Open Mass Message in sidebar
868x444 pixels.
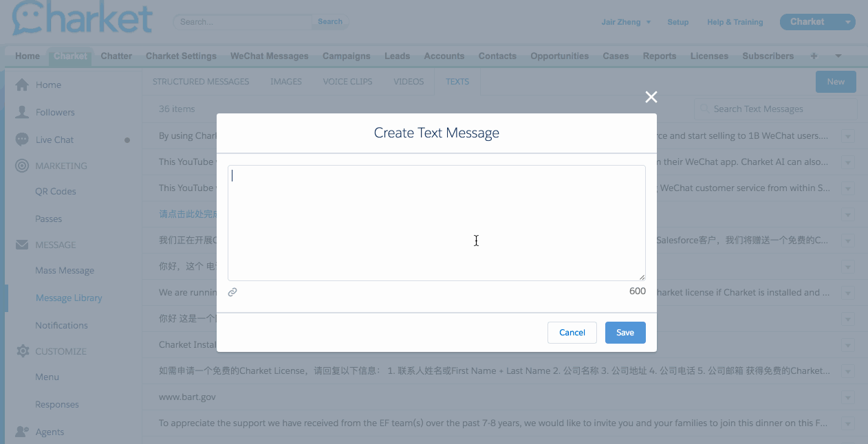(x=65, y=270)
